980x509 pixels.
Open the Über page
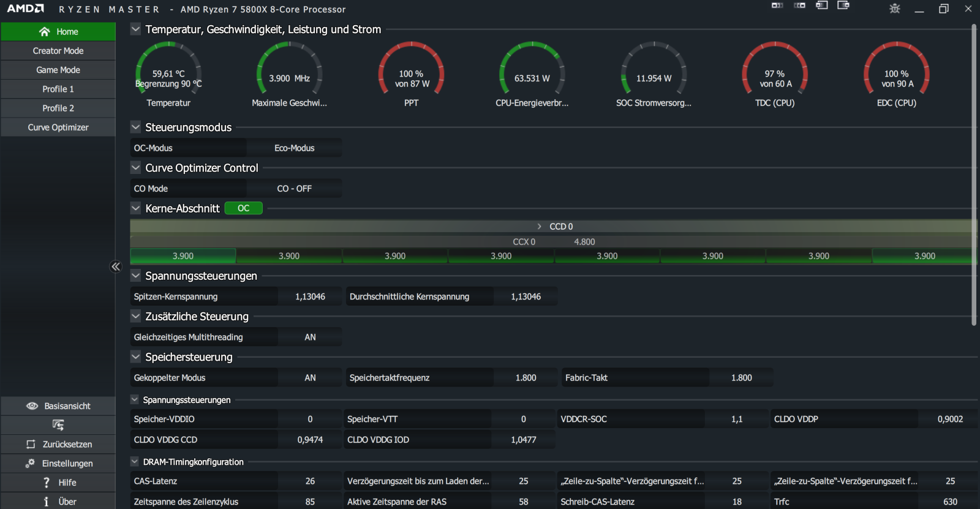[58, 502]
